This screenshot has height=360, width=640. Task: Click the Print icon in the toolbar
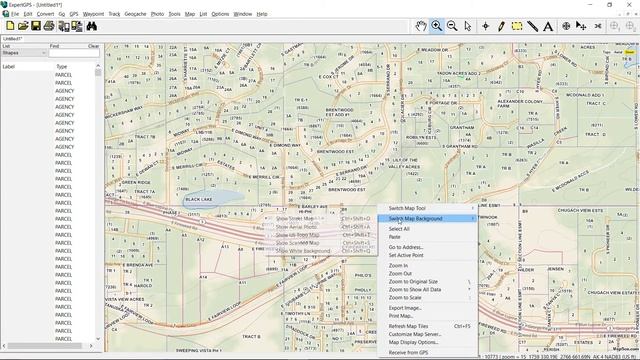click(x=49, y=26)
